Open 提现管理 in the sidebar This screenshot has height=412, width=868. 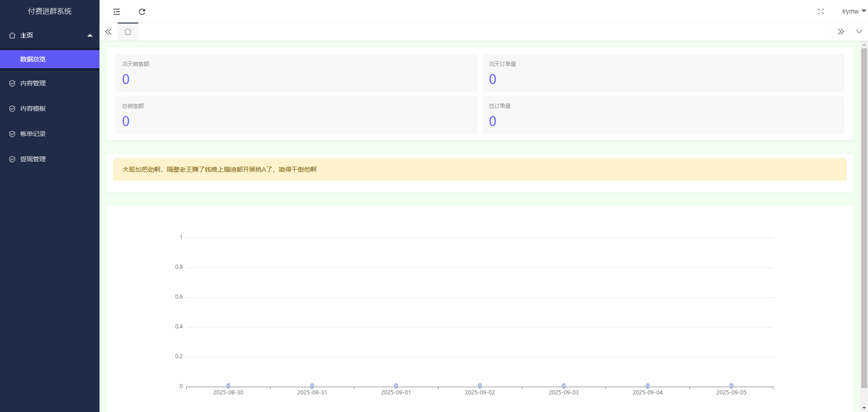tap(33, 159)
